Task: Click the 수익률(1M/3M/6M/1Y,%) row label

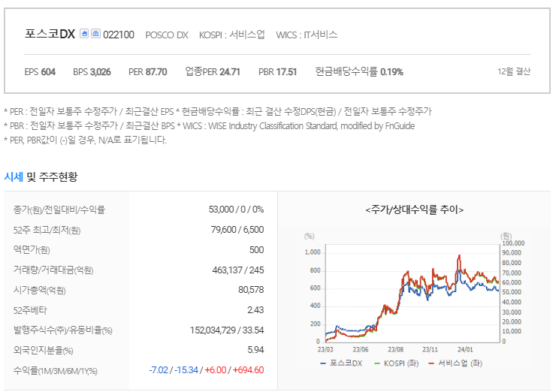Action: click(56, 371)
